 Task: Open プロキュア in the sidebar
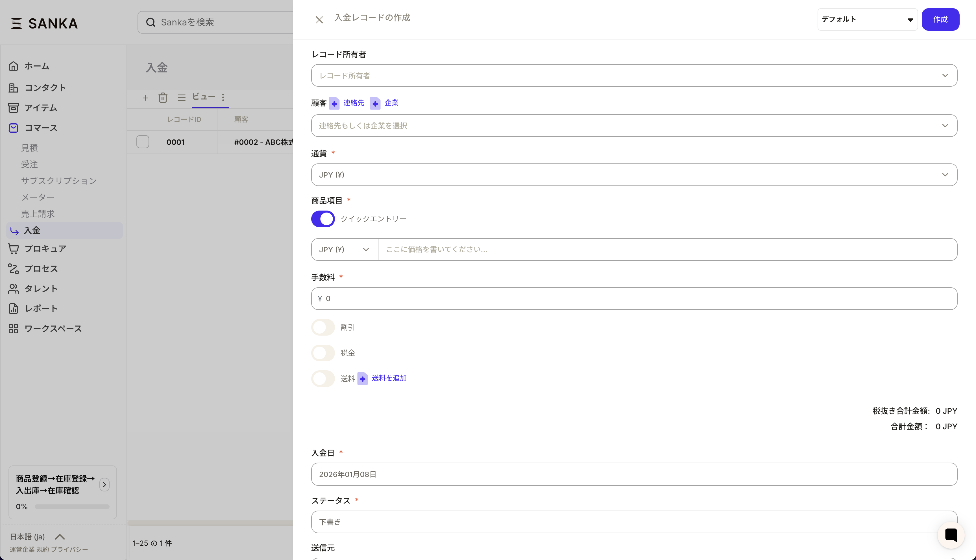click(45, 249)
